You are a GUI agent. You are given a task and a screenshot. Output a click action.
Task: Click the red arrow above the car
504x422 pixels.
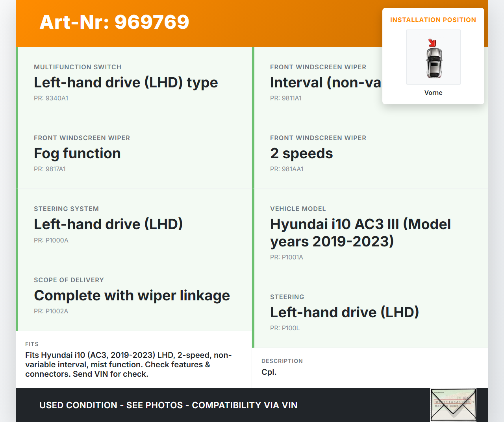432,43
